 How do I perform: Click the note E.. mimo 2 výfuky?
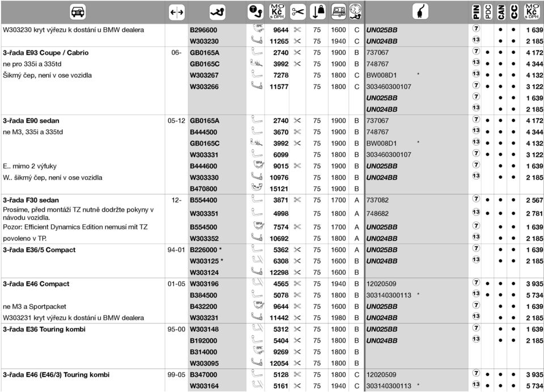(30, 166)
